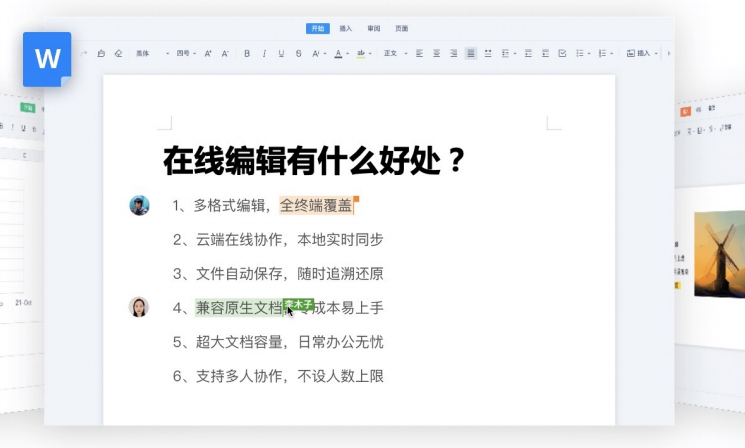Toggle bold formatting in toolbar

pos(247,53)
